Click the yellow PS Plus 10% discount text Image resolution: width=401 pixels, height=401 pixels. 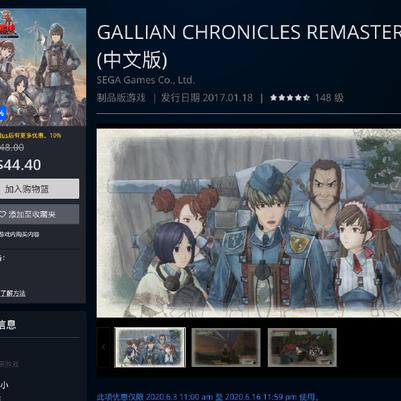tap(31, 136)
